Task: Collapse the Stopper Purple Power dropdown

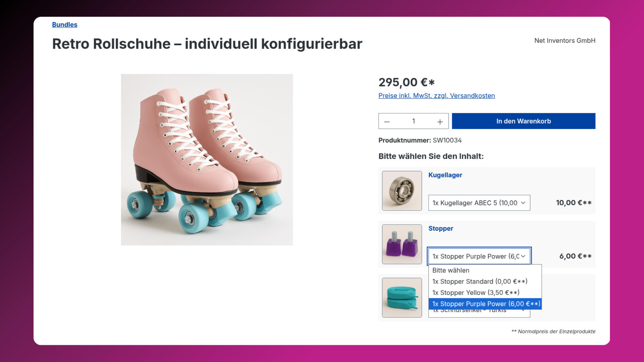Action: click(x=479, y=256)
